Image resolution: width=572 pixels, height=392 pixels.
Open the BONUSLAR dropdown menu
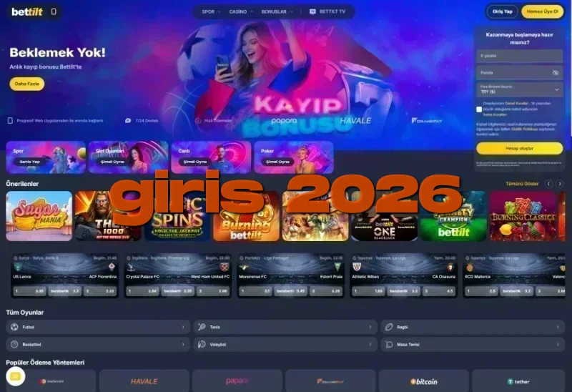pyautogui.click(x=277, y=11)
